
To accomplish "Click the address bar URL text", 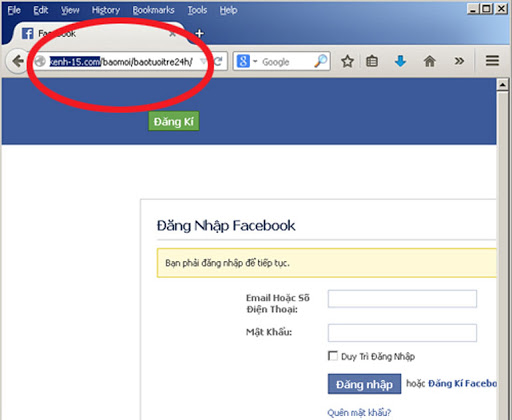I will tap(121, 62).
